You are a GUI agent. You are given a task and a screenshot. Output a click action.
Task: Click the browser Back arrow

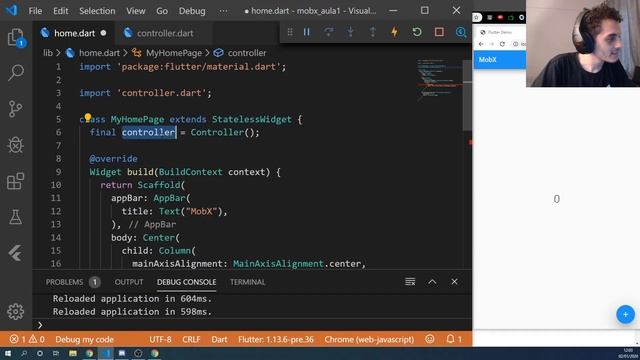(x=481, y=44)
